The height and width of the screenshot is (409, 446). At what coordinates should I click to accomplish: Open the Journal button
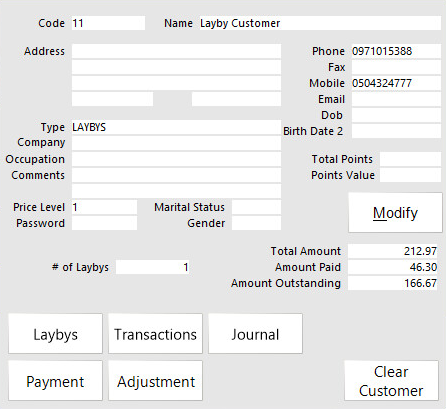[x=255, y=333]
